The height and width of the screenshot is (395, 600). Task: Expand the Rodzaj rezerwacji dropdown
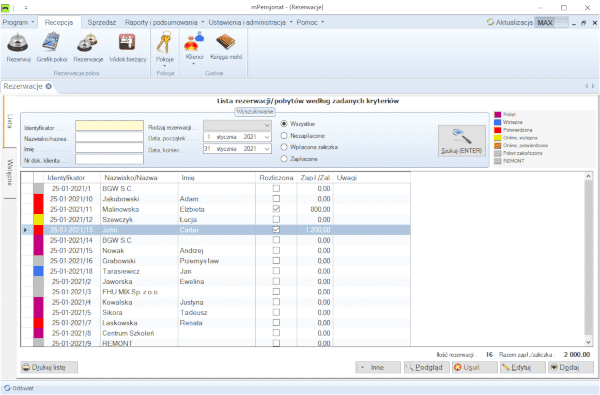(267, 126)
